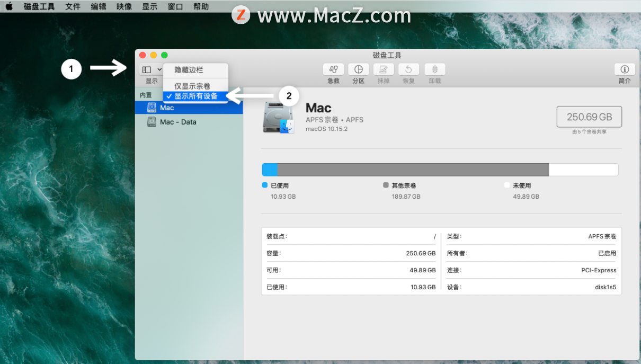Open the 窗口 menu

(175, 6)
